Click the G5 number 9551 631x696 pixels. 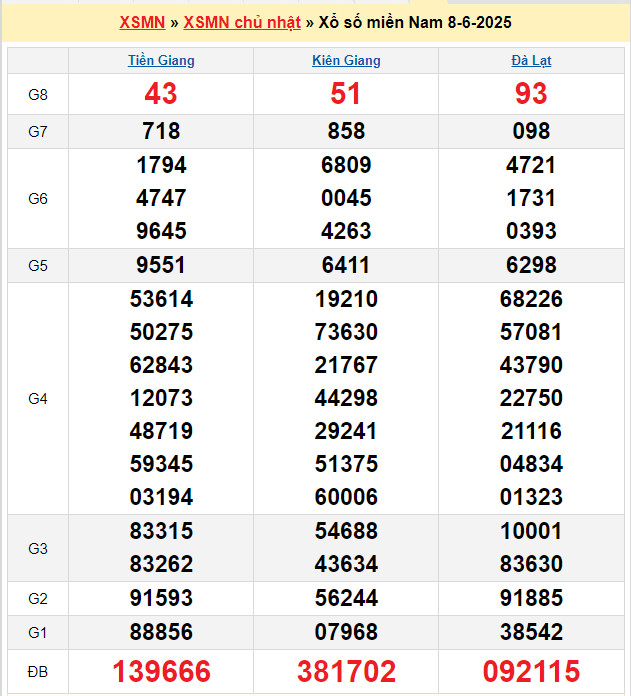point(161,265)
